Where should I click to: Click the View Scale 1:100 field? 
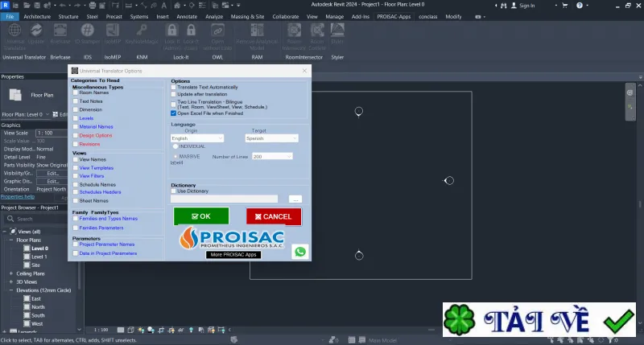[52, 133]
